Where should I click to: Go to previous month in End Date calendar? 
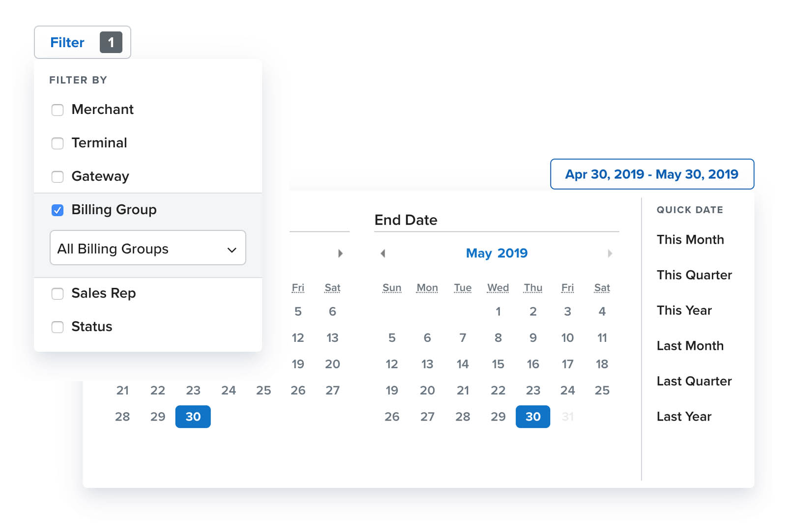pyautogui.click(x=383, y=253)
